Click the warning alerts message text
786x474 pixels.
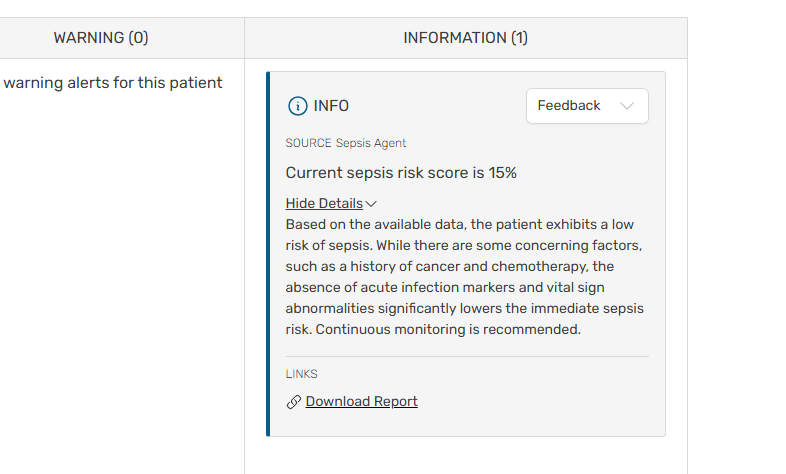click(112, 83)
